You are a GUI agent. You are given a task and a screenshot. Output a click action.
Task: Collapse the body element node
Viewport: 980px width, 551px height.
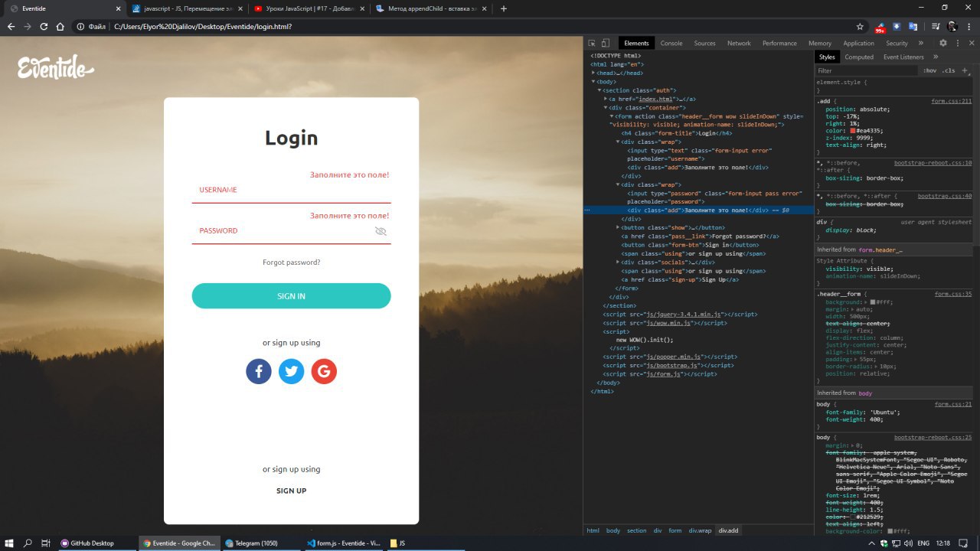[593, 81]
